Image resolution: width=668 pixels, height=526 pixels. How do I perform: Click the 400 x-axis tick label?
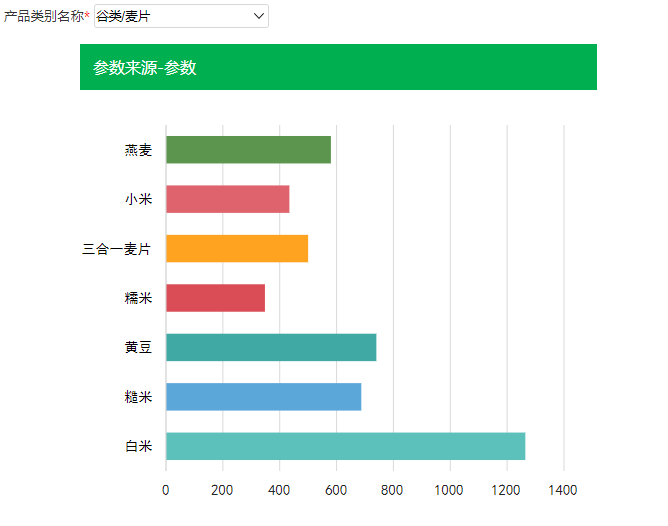pos(279,490)
